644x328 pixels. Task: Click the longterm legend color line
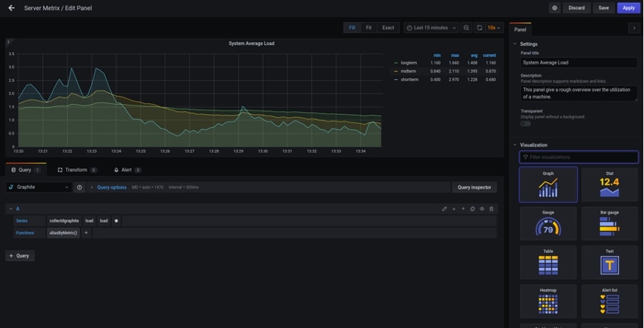[396, 63]
